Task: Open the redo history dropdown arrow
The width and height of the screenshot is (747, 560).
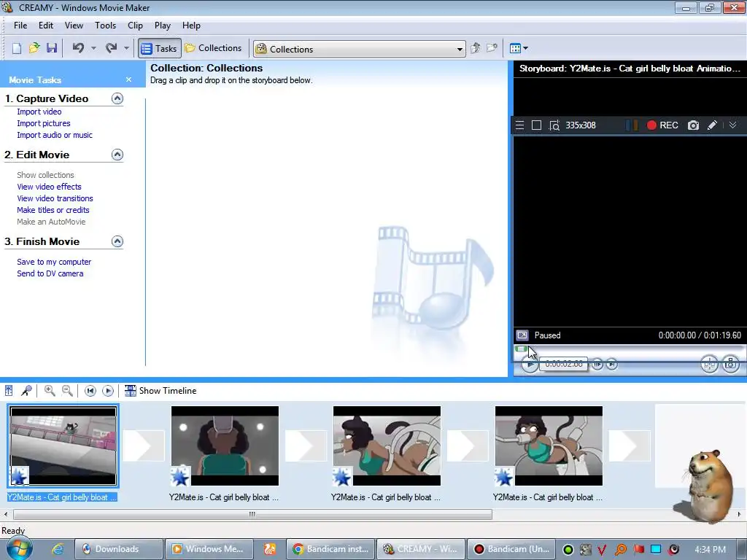Action: click(126, 48)
